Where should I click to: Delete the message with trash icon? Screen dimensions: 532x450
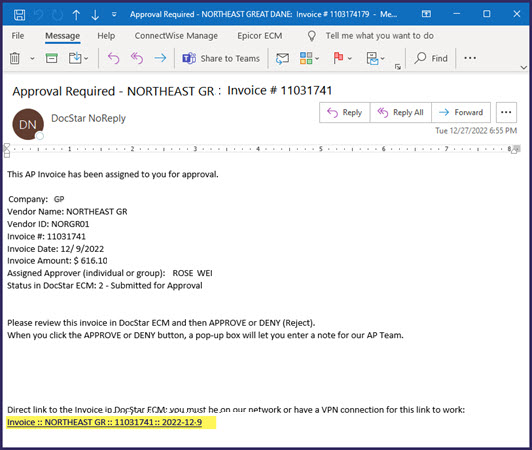tap(15, 58)
